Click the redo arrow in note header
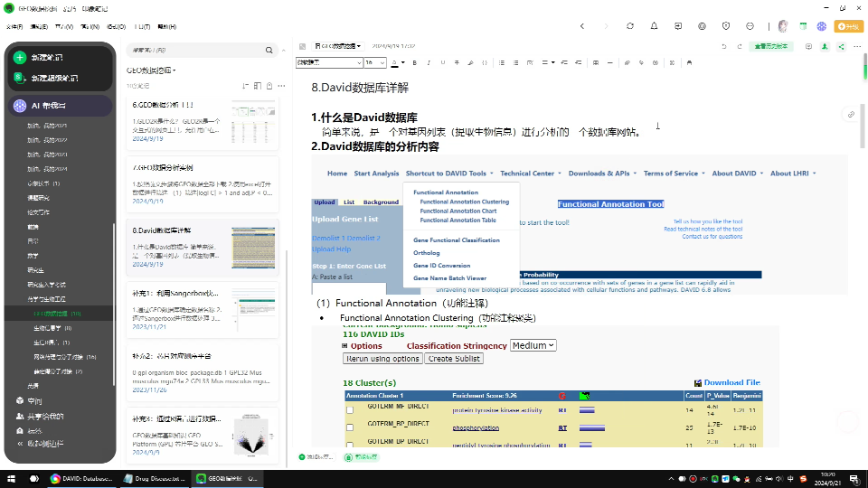The height and width of the screenshot is (488, 868). coord(739,46)
